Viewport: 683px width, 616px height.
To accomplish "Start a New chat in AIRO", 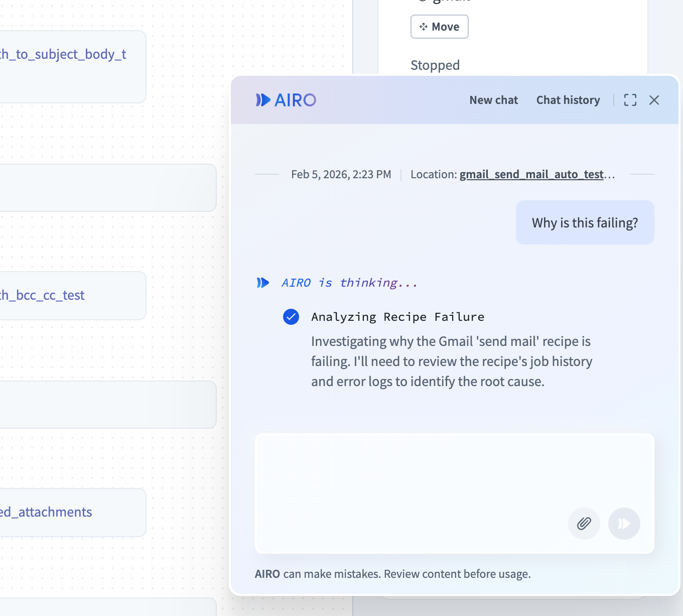I will click(x=493, y=100).
